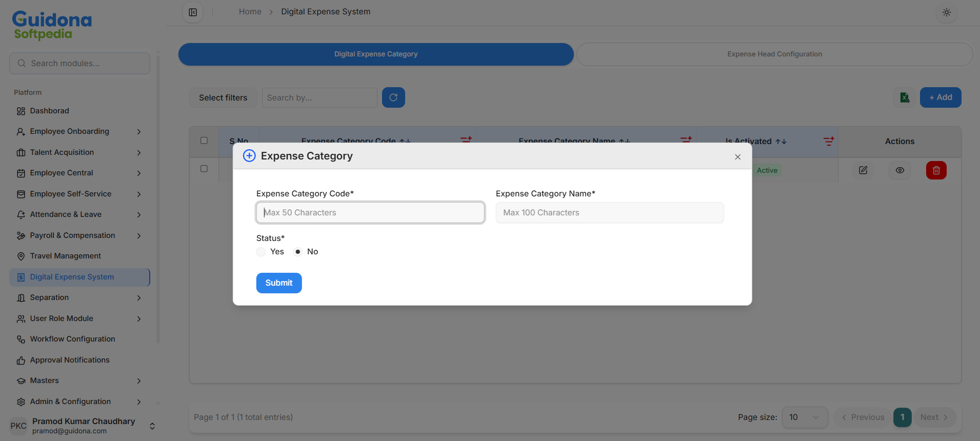
Task: Expand Payroll & Compensation chevron
Action: click(139, 236)
